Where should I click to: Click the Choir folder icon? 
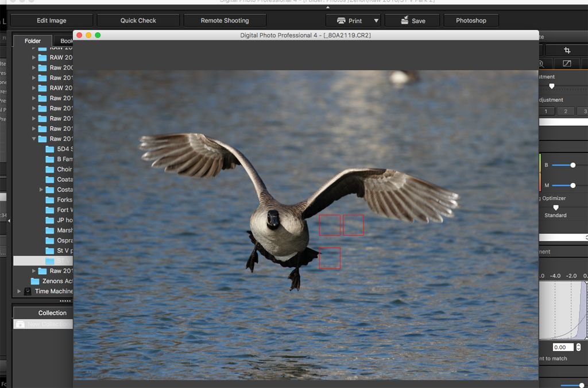pyautogui.click(x=49, y=170)
